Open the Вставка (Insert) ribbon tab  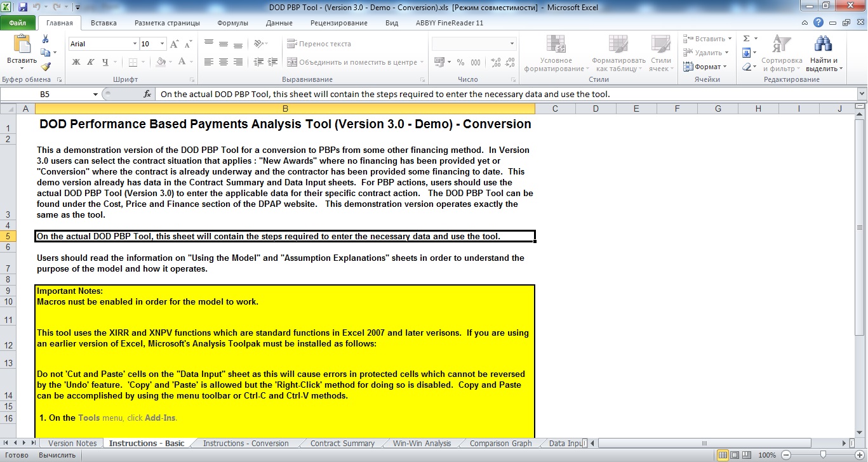click(103, 23)
